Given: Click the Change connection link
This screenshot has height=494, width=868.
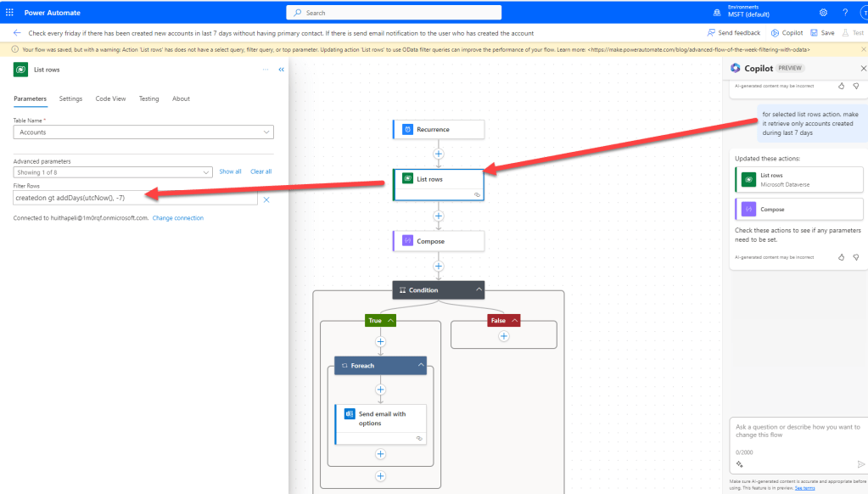Looking at the screenshot, I should tap(178, 218).
